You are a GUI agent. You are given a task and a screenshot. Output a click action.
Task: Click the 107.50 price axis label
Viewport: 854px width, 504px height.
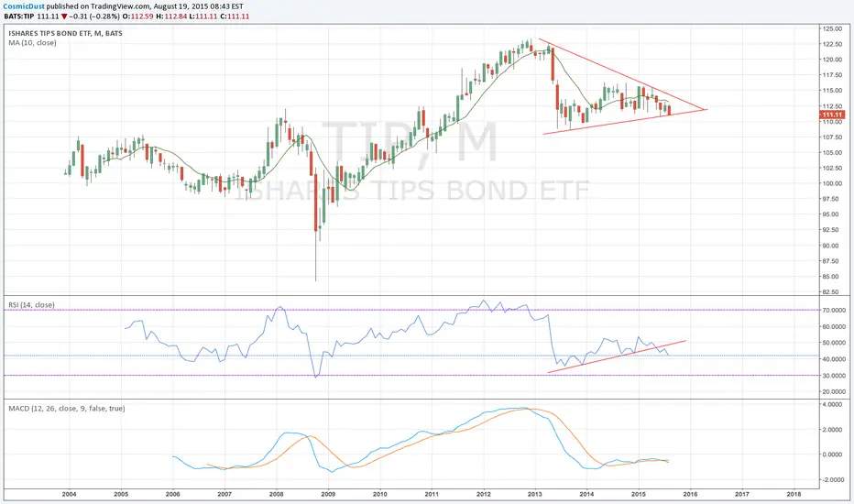click(833, 137)
